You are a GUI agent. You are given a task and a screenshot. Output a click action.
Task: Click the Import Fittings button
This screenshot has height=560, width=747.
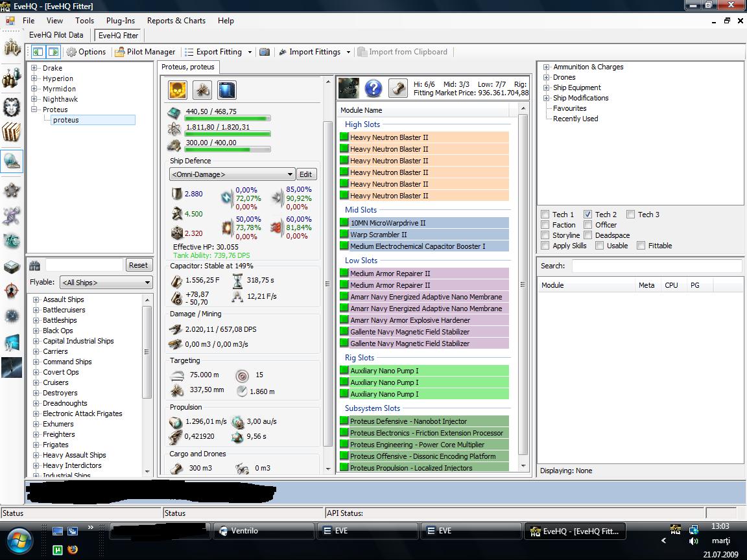310,52
